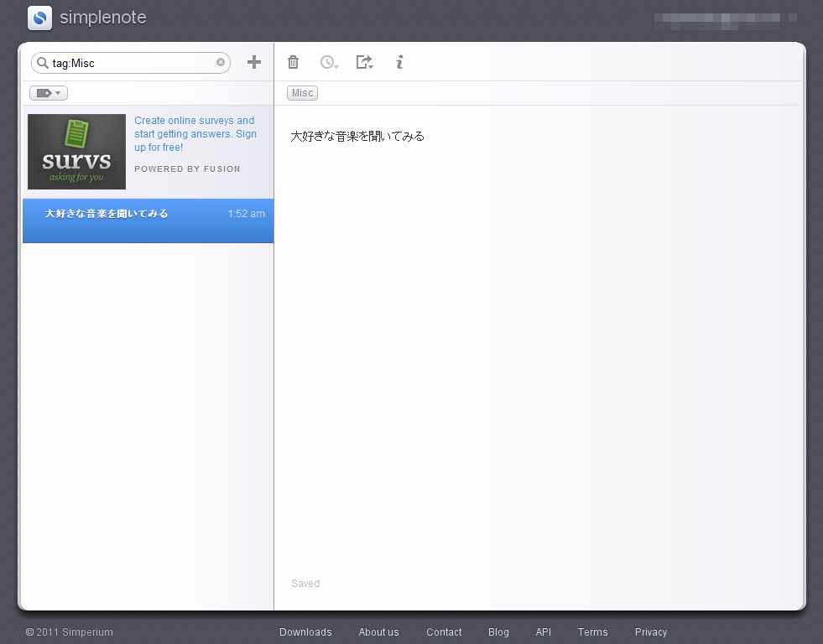Add a new note with the plus icon
The width and height of the screenshot is (823, 644).
[254, 62]
